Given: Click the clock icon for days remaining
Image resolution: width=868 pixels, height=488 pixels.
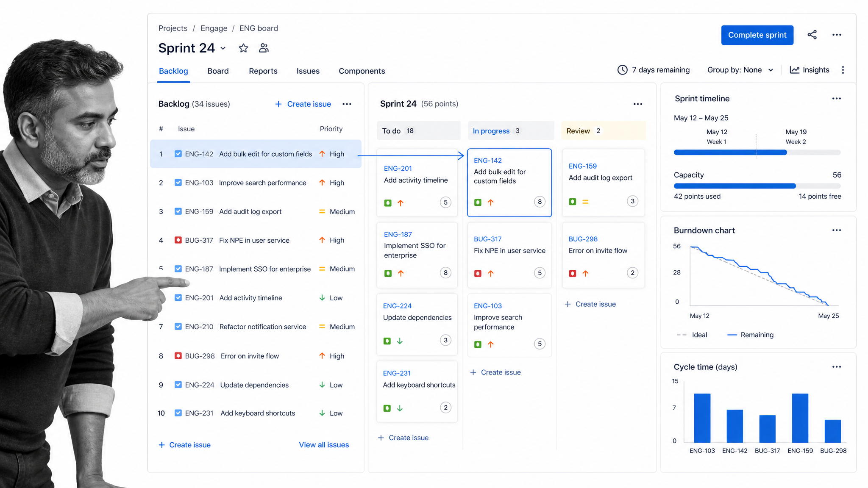Looking at the screenshot, I should (x=622, y=70).
